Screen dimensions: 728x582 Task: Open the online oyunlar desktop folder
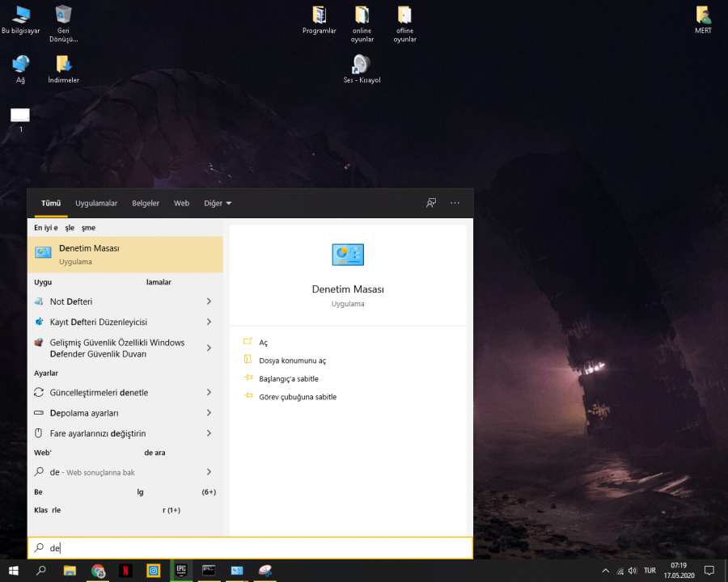coord(362,24)
